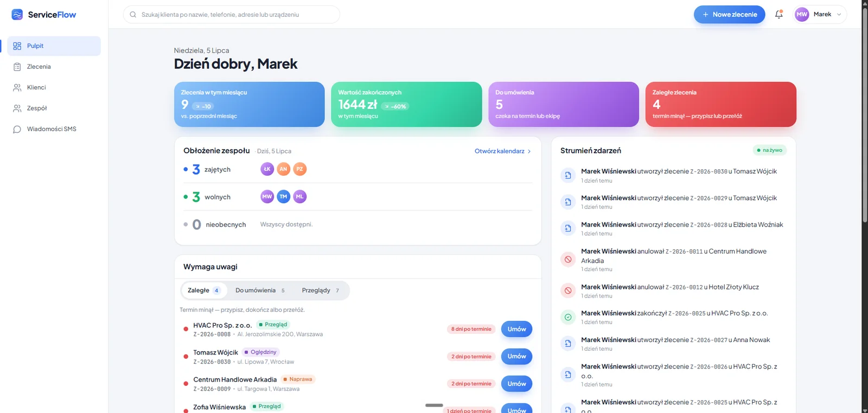Click document icon for Z-2026-0027 event
This screenshot has width=868, height=413.
(568, 344)
